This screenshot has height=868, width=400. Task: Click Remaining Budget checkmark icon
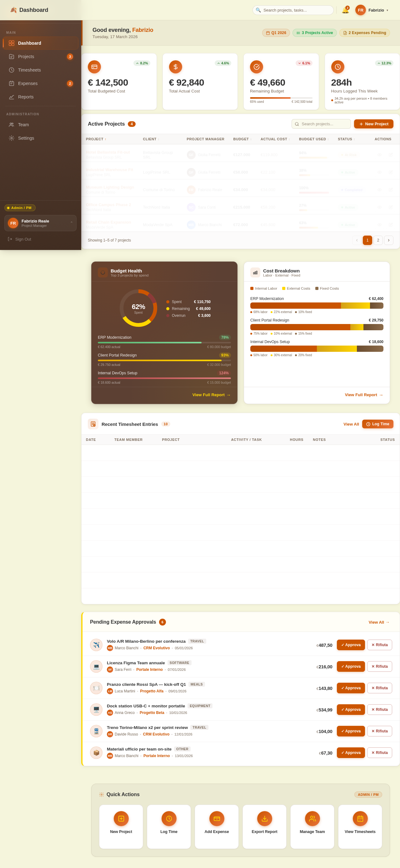pyautogui.click(x=257, y=67)
